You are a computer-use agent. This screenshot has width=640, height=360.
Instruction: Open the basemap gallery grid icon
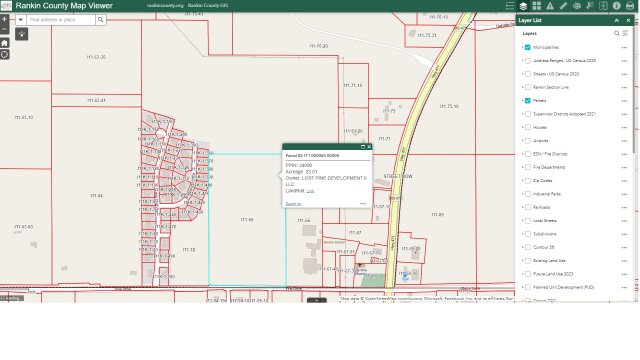pos(536,6)
